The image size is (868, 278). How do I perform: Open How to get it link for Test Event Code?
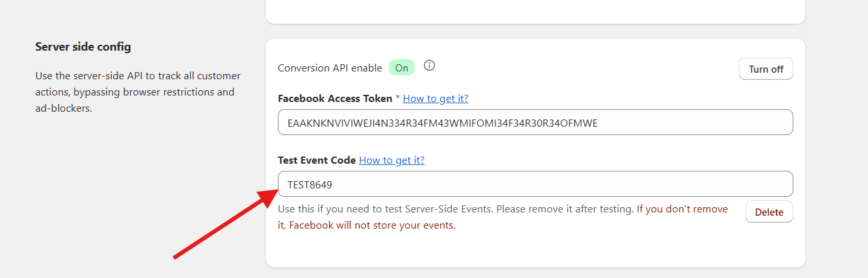tap(391, 160)
